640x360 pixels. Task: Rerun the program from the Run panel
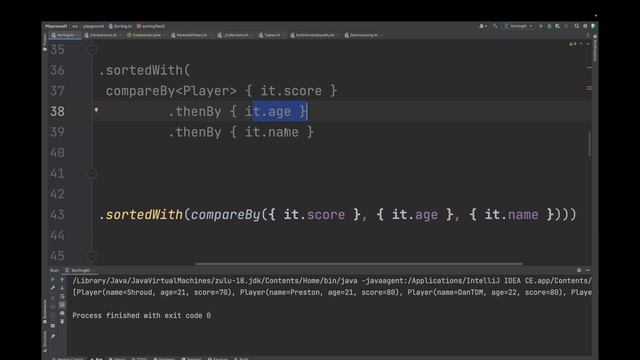point(53,280)
